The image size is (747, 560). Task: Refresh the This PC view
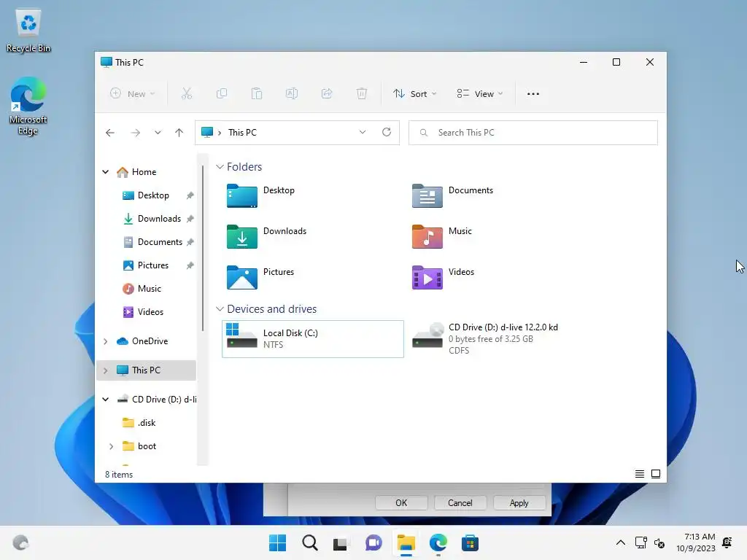pos(387,132)
